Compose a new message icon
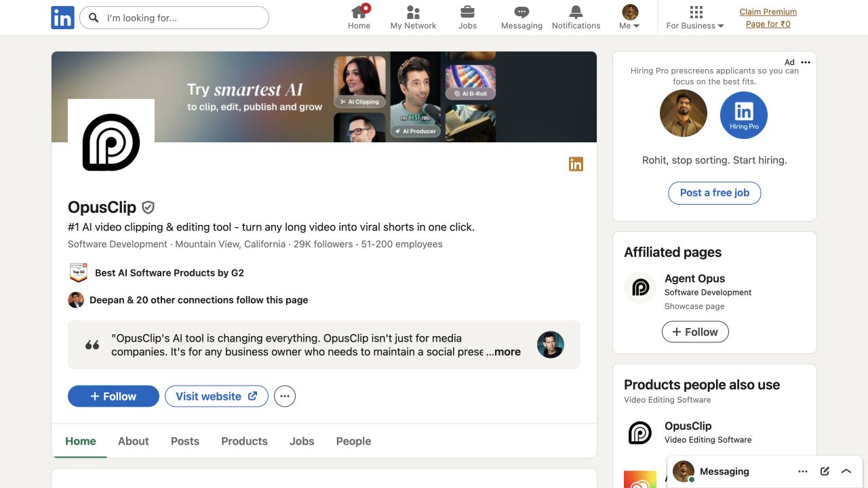Viewport: 868px width, 488px height. (x=825, y=471)
